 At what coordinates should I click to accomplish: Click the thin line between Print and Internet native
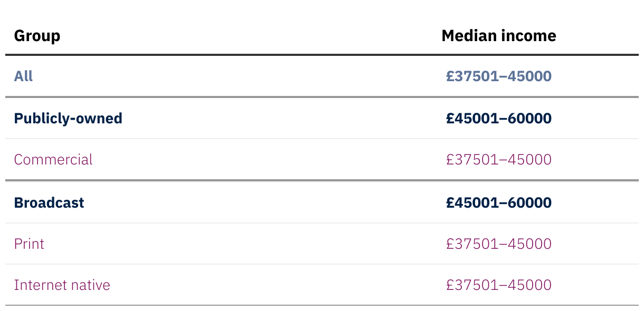[x=322, y=264]
